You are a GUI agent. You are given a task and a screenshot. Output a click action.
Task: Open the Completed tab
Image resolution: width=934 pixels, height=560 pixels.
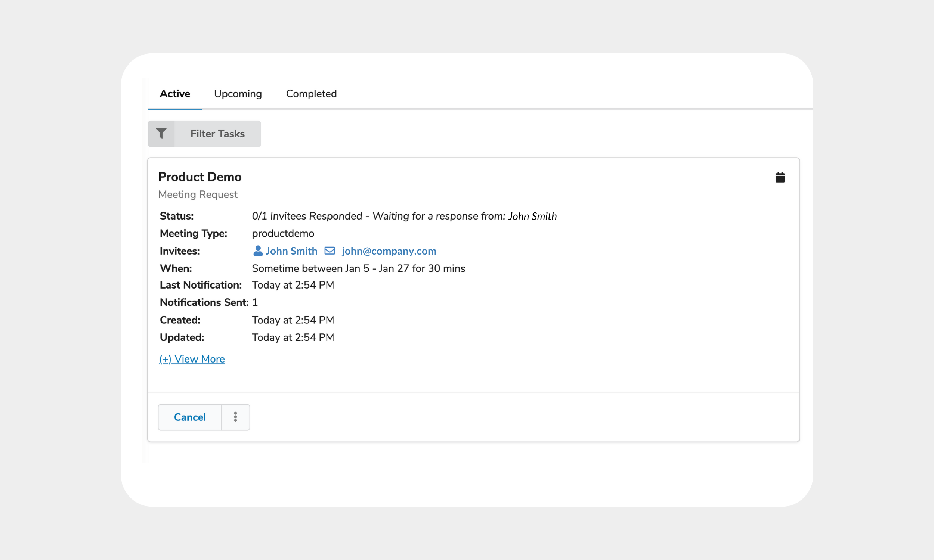tap(312, 94)
